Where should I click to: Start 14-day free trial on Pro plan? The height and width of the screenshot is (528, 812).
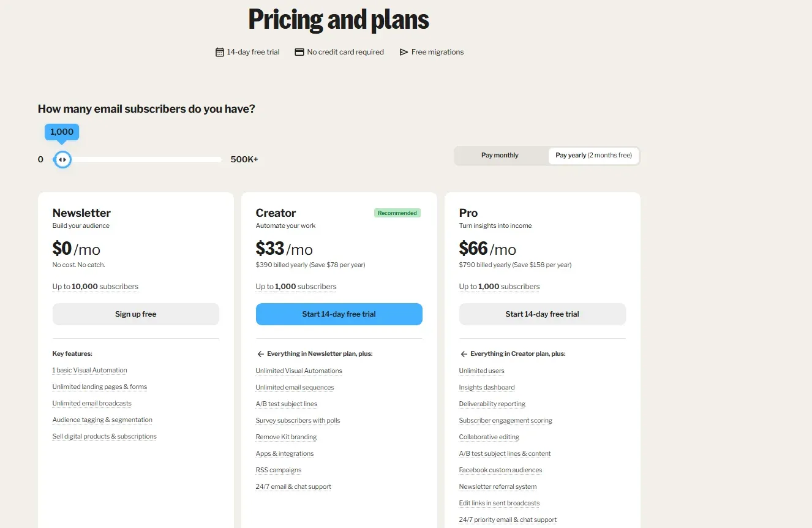[542, 314]
